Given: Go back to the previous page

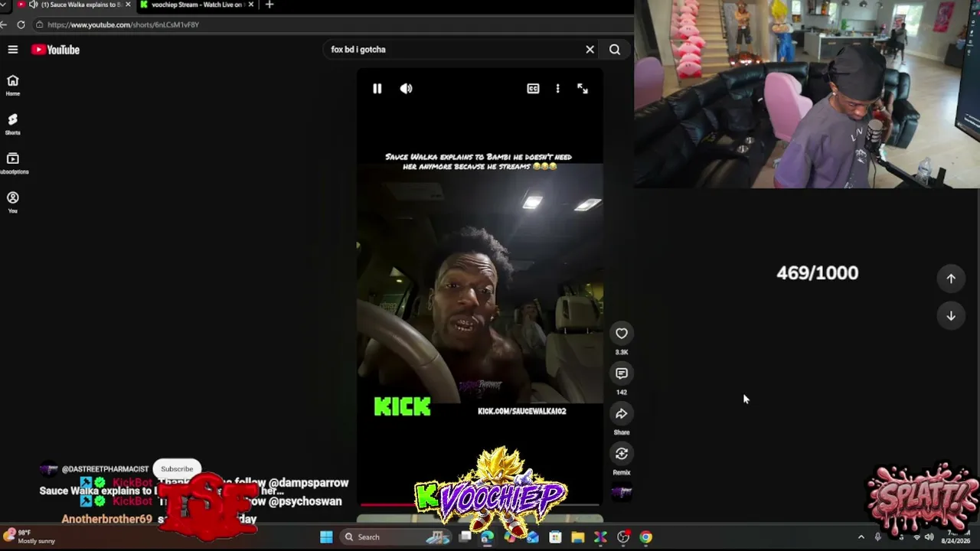Looking at the screenshot, I should (x=4, y=24).
